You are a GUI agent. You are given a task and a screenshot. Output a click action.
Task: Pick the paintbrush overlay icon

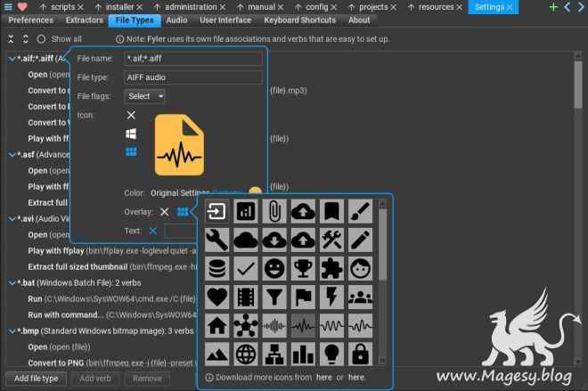(x=360, y=211)
